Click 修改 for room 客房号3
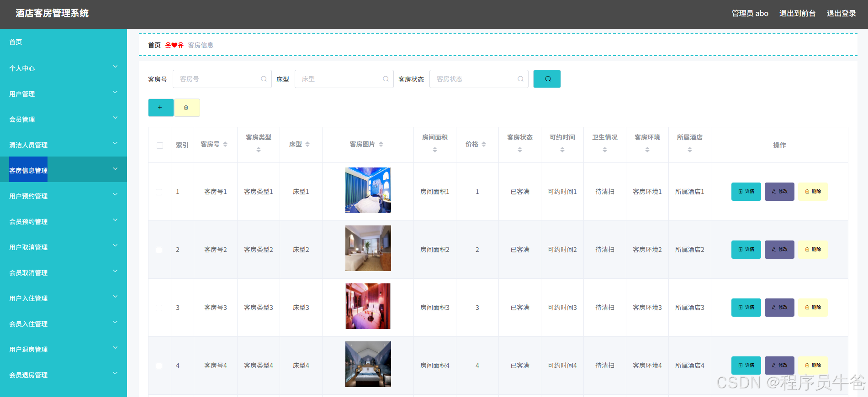The width and height of the screenshot is (868, 397). click(x=779, y=308)
